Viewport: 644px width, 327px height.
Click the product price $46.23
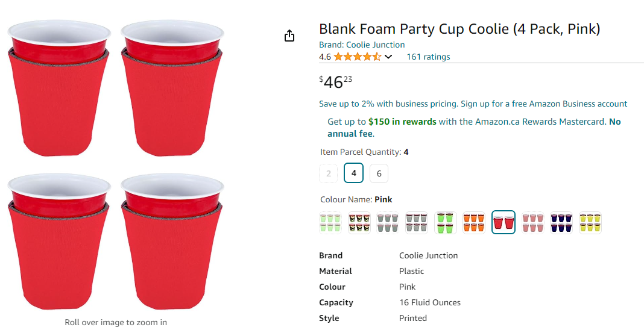336,82
